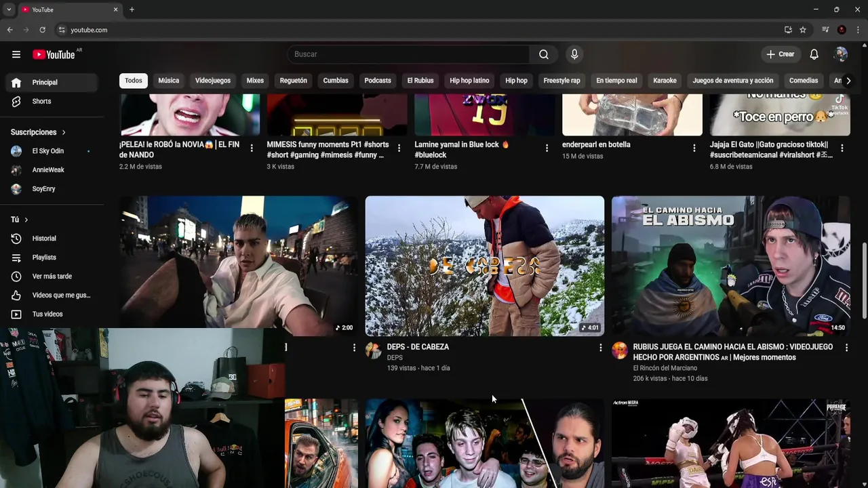
Task: Open El Rincón del Marciano channel avatar
Action: click(620, 350)
